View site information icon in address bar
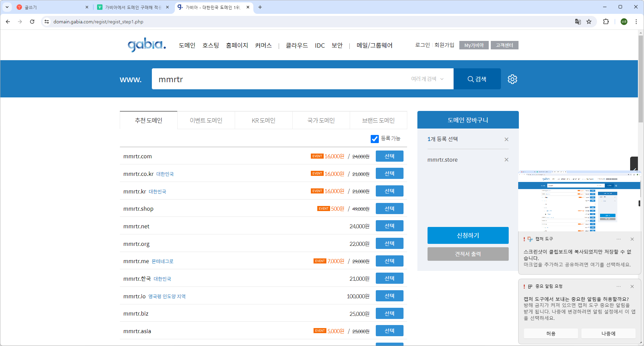Viewport: 644px width, 346px height. [47, 22]
